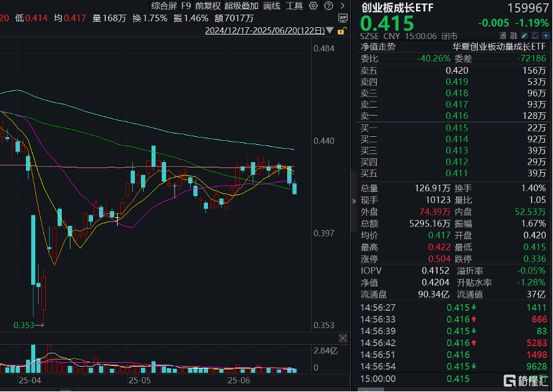Open the 净值走势 link
The width and height of the screenshot is (553, 392).
tap(378, 47)
